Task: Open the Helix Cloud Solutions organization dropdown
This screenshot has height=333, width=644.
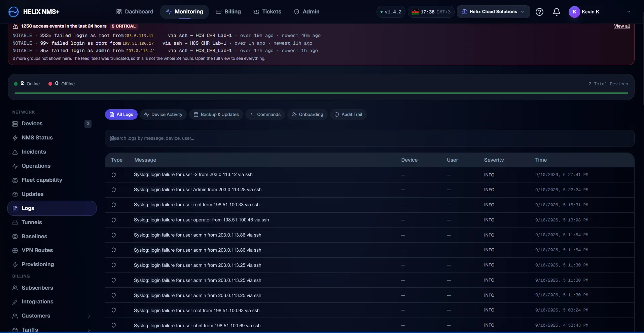Action: coord(493,12)
